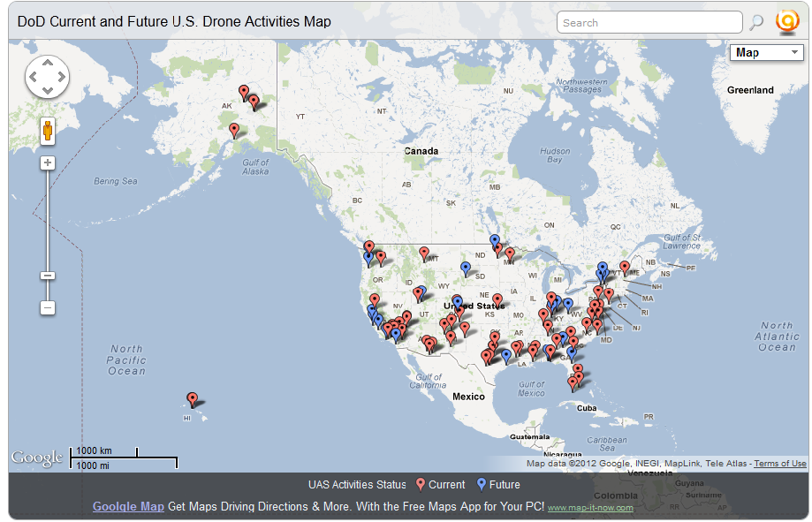Click the map title text
Screen dimensions: 812x522
tap(174, 22)
